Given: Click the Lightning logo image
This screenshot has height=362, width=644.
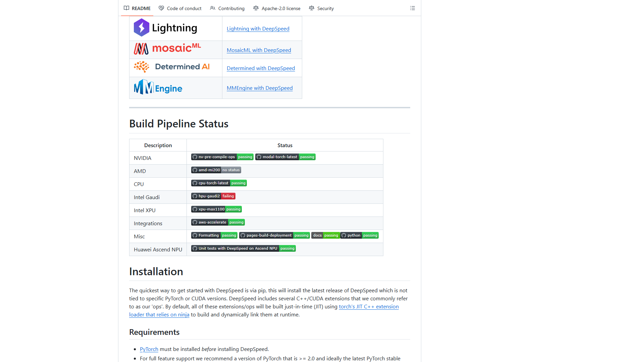Looking at the screenshot, I should 165,27.
